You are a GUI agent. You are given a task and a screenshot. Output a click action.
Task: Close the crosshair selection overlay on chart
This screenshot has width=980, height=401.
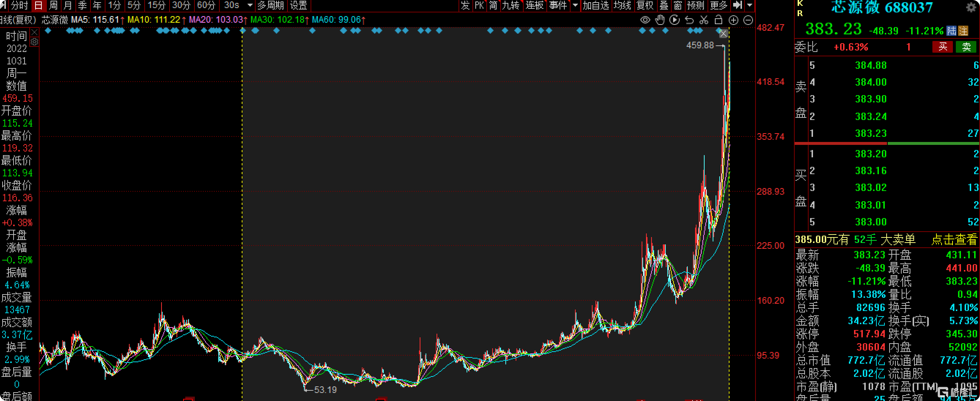[x=723, y=34]
